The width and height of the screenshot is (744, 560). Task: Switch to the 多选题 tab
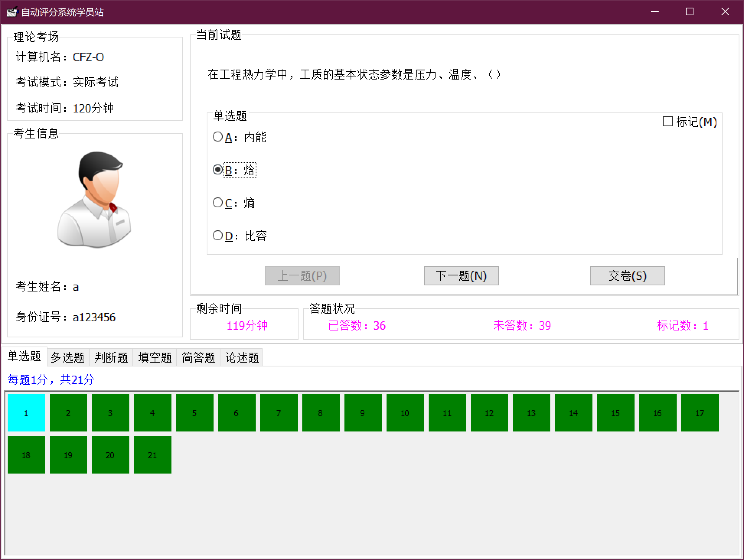pos(68,358)
